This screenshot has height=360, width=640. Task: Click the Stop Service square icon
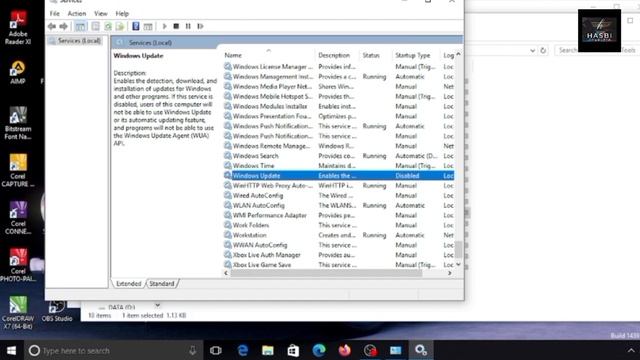(x=176, y=27)
